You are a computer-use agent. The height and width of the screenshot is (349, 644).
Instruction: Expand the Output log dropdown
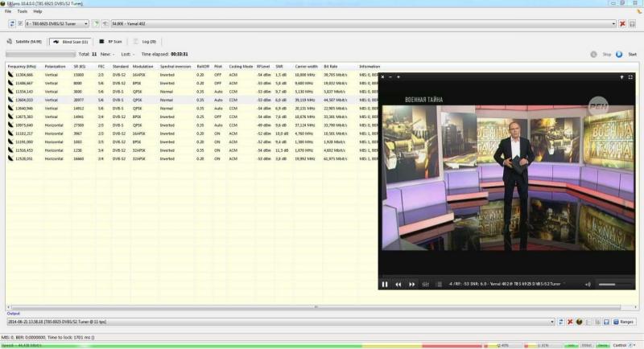click(x=551, y=322)
